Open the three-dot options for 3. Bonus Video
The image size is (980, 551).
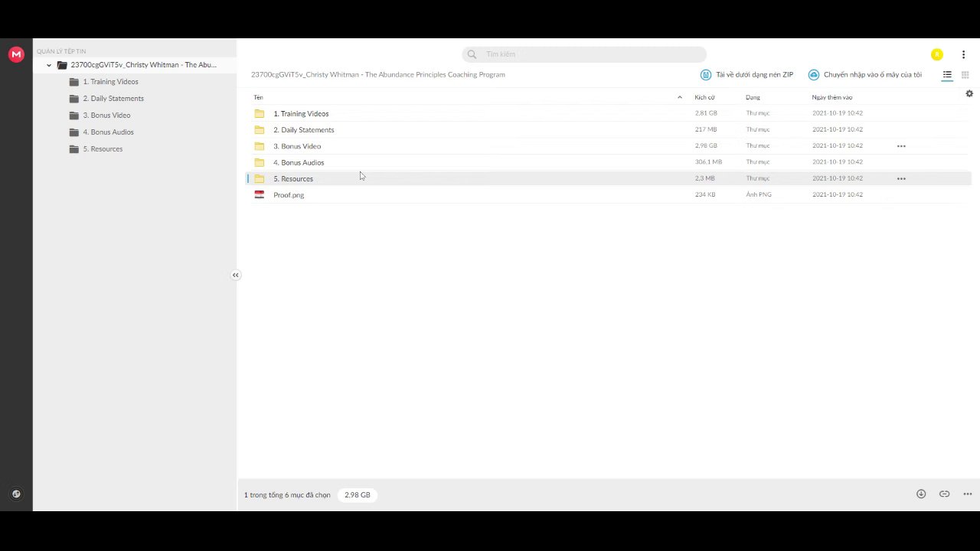click(x=901, y=145)
